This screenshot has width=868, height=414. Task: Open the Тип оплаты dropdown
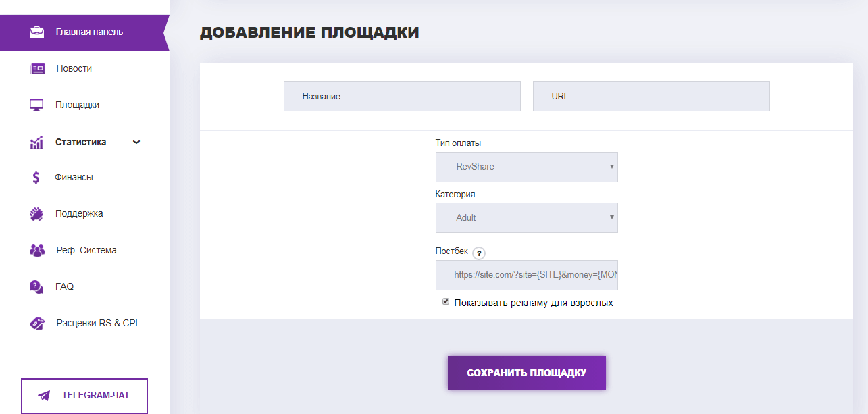pyautogui.click(x=527, y=167)
